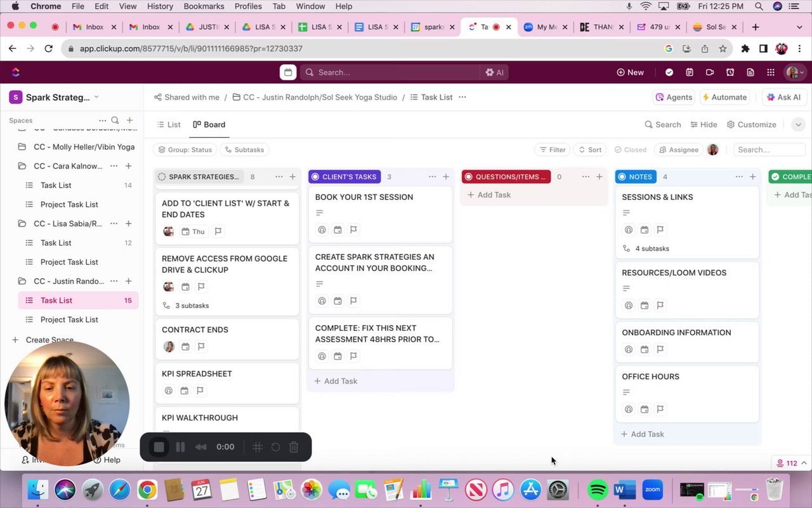
Task: Open date picker on RESOURCES/LOOM VIDEOS card
Action: (x=645, y=305)
